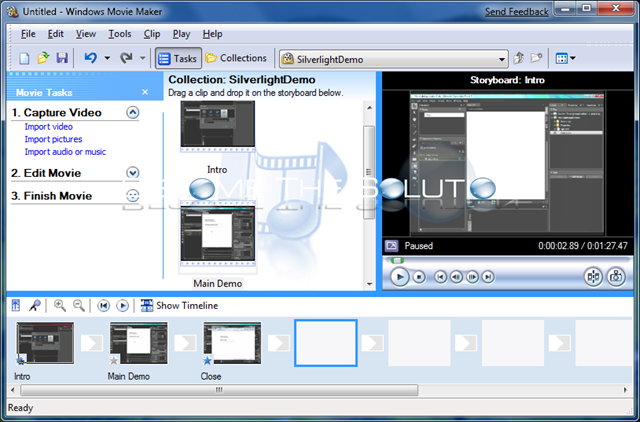The width and height of the screenshot is (640, 422).
Task: Select the Main Demo storyboard clip
Action: 139,343
